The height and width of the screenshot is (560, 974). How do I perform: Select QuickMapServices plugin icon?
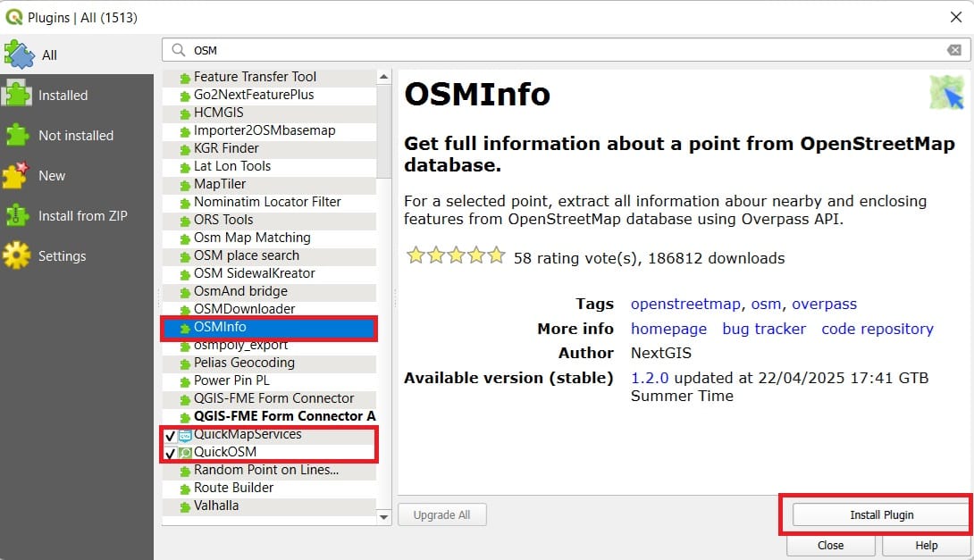point(184,435)
